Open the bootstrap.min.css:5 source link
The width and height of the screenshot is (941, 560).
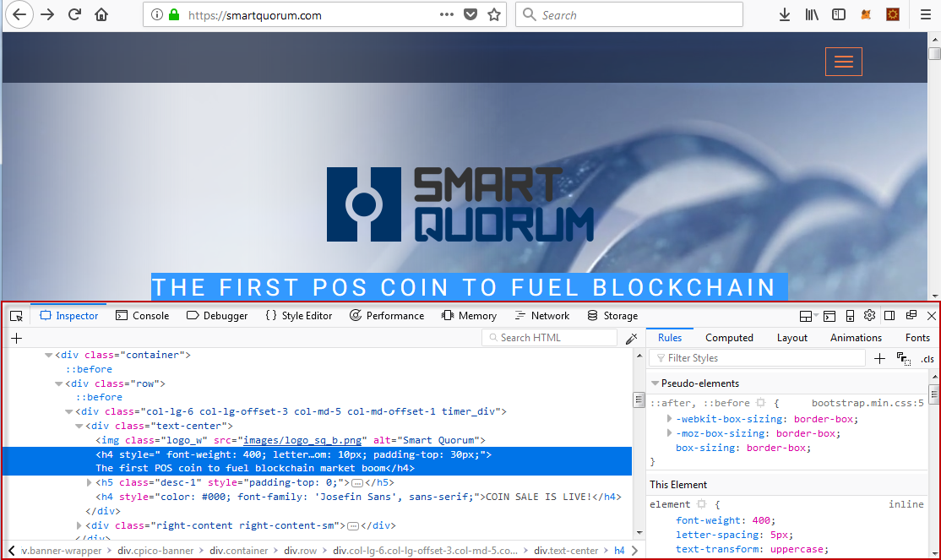point(868,403)
